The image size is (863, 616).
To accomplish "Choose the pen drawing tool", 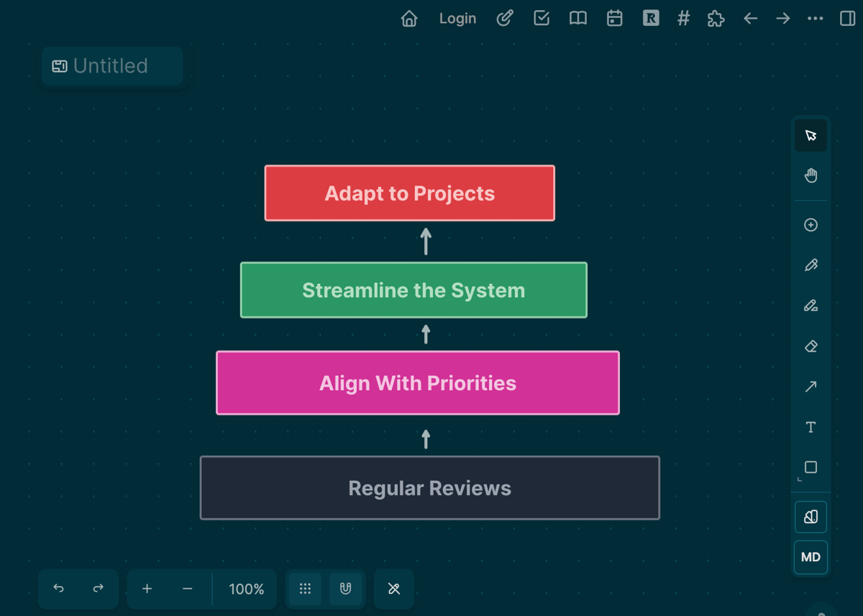I will (811, 265).
